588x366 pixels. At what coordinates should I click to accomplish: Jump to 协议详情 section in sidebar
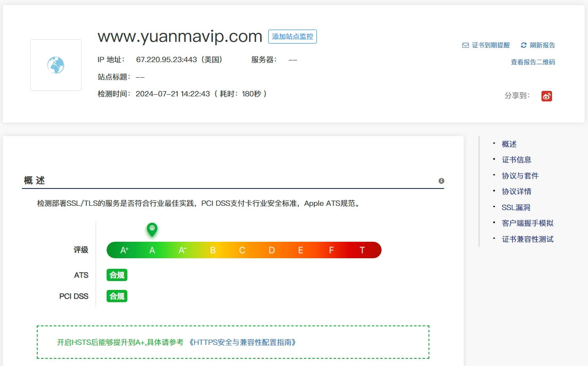point(517,191)
